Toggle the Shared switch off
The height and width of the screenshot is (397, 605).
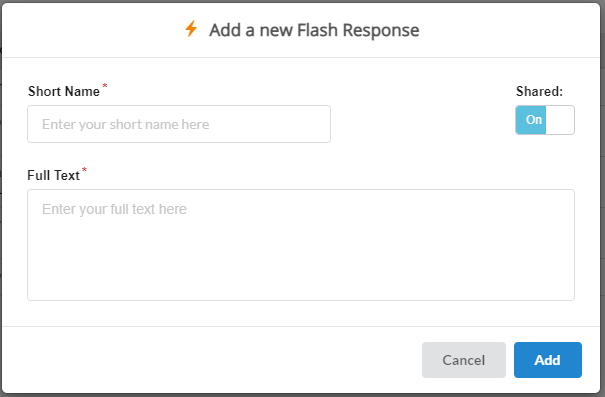pos(545,120)
